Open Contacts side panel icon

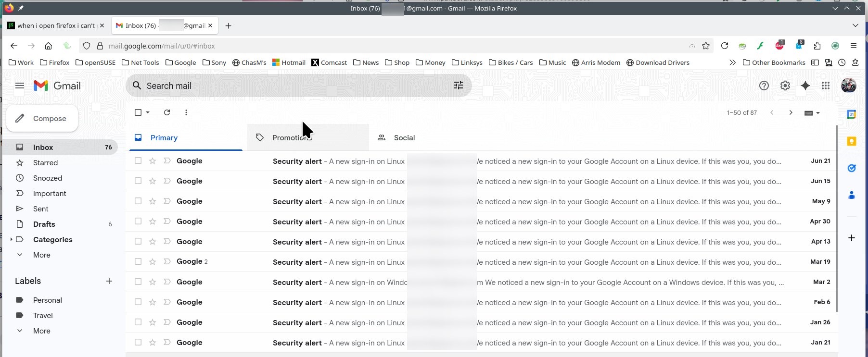pos(852,195)
